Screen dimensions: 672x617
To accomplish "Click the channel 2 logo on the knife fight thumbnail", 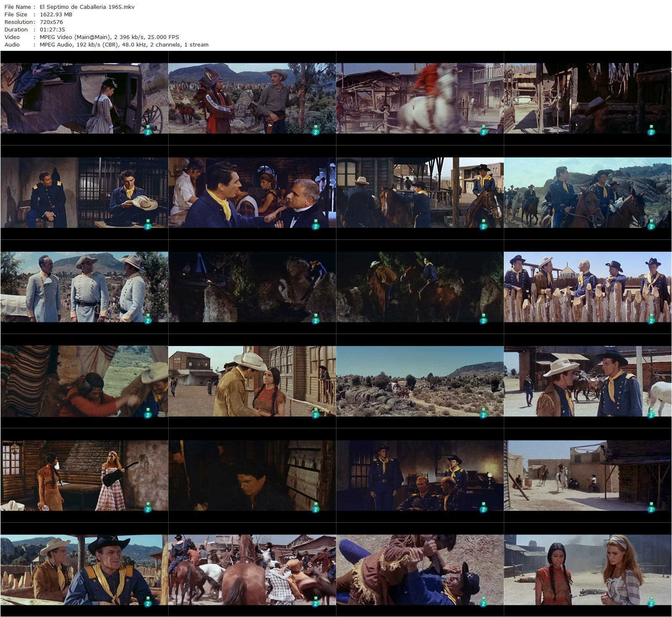I will (483, 603).
